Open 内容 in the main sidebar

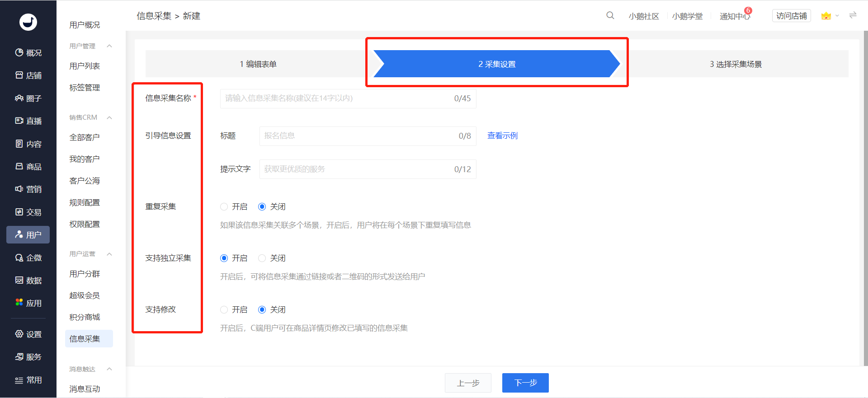(x=28, y=144)
